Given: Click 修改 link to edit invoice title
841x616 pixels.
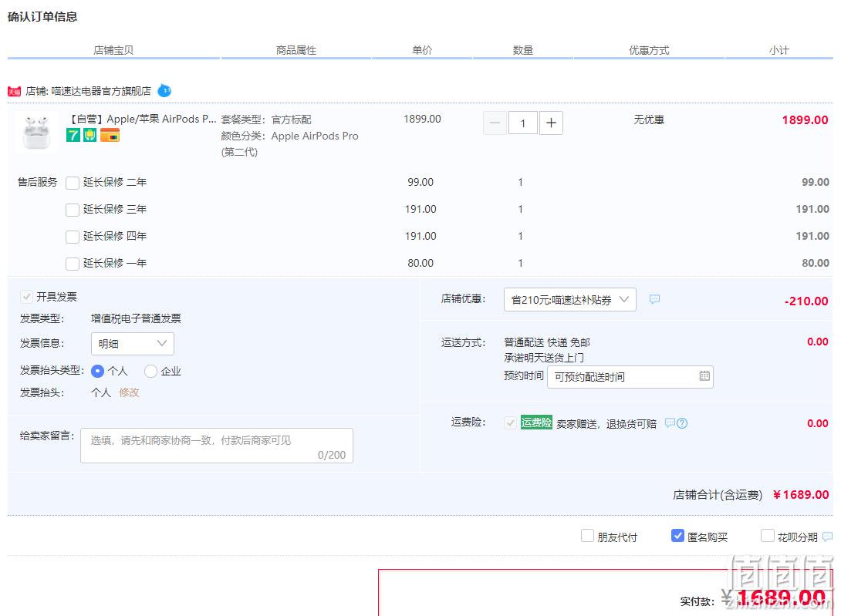Looking at the screenshot, I should tap(130, 392).
